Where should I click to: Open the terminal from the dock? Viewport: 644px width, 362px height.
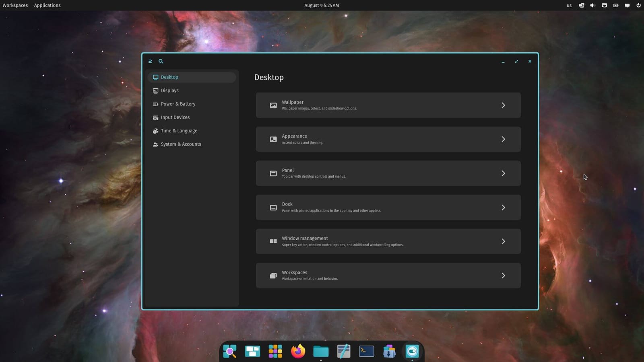[366, 351]
